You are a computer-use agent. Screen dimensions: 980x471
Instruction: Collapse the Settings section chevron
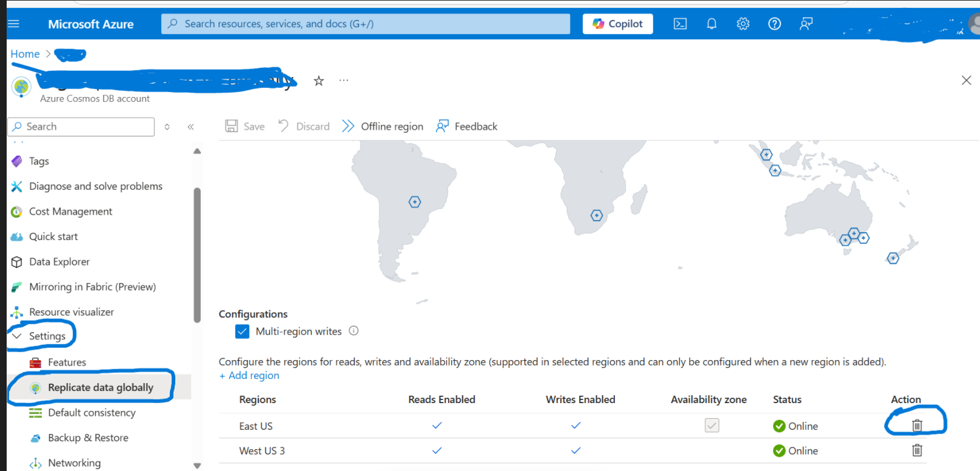16,336
